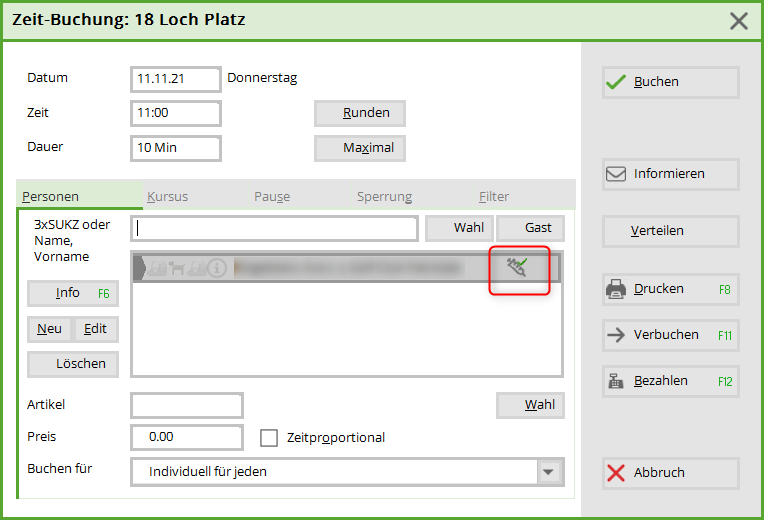Open the Sperrung tab

pos(384,196)
